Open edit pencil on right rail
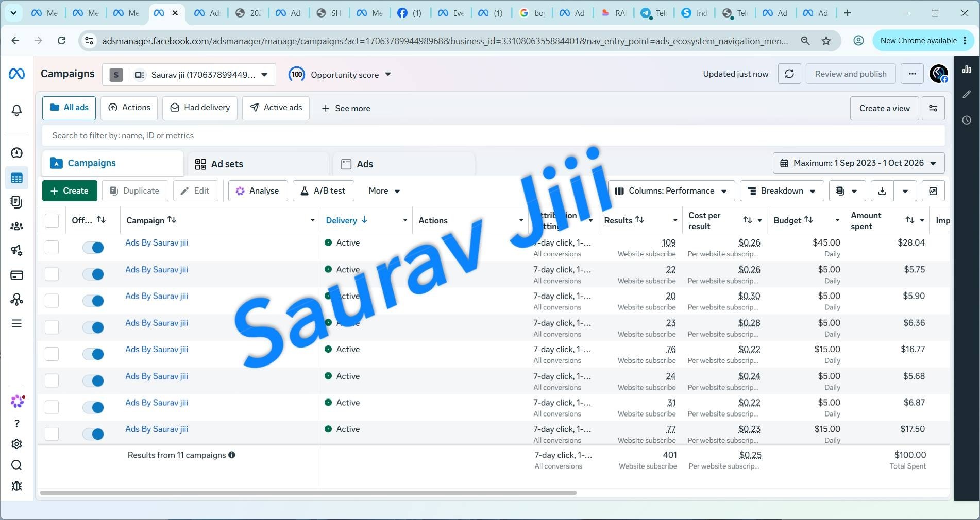 coord(967,94)
